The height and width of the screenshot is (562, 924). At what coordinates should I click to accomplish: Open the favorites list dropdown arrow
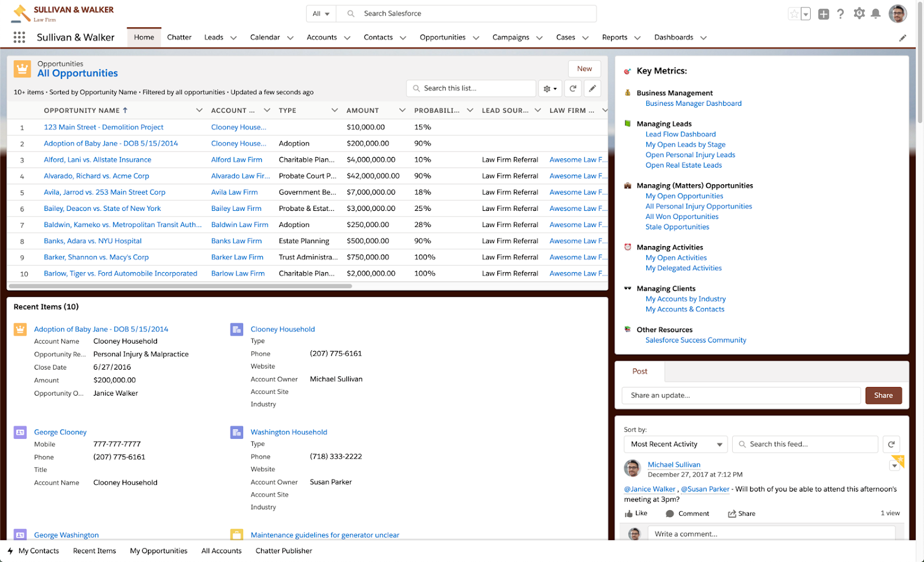(806, 14)
